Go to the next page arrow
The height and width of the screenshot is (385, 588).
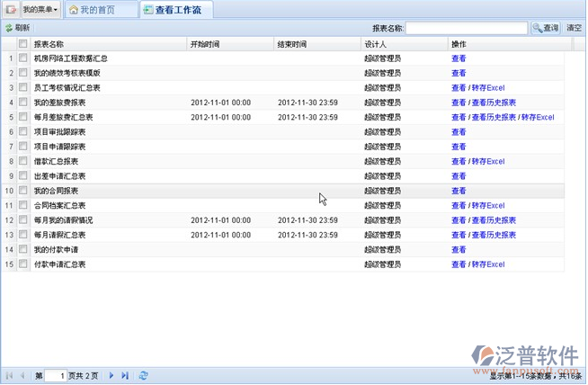click(111, 375)
